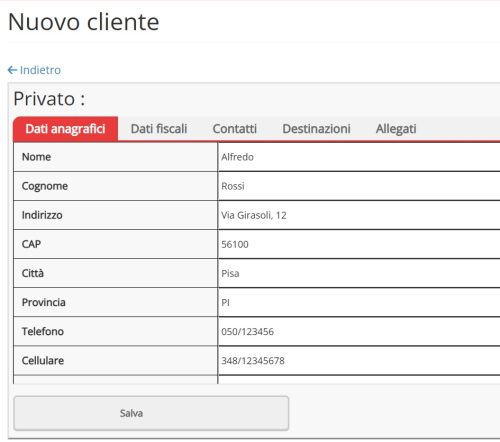Click the Cognome label
This screenshot has width=500, height=442.
[x=45, y=186]
